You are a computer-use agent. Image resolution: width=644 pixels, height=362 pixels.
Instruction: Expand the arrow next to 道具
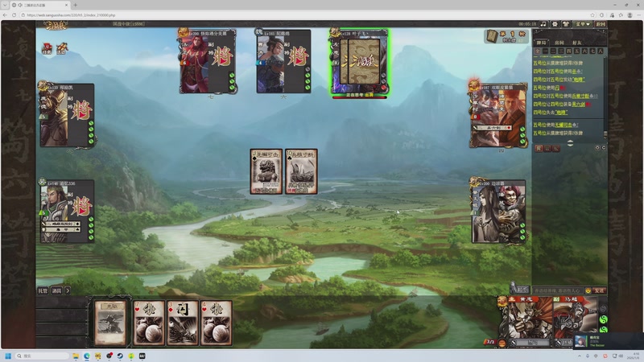coord(68,290)
